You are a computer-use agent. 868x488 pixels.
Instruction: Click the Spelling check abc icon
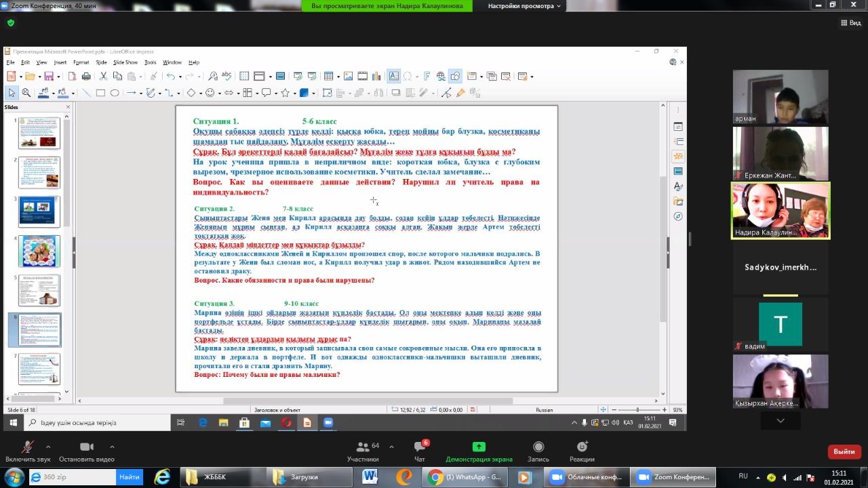(227, 77)
